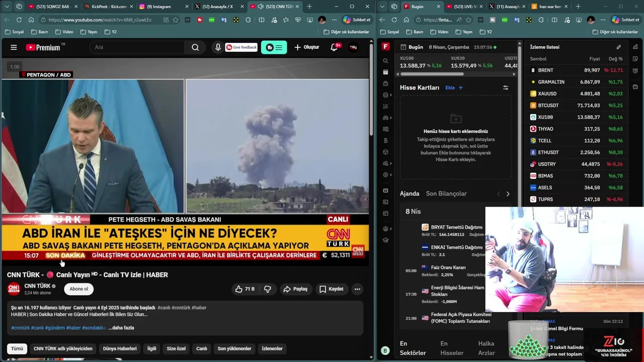Image resolution: width=644 pixels, height=362 pixels.
Task: Open more actions three-dot menu under video
Action: 357,289
